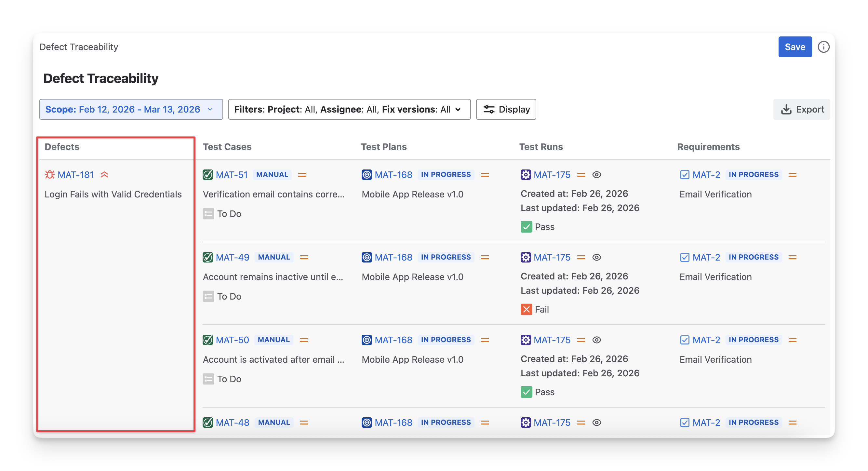Open the Display options menu

506,109
